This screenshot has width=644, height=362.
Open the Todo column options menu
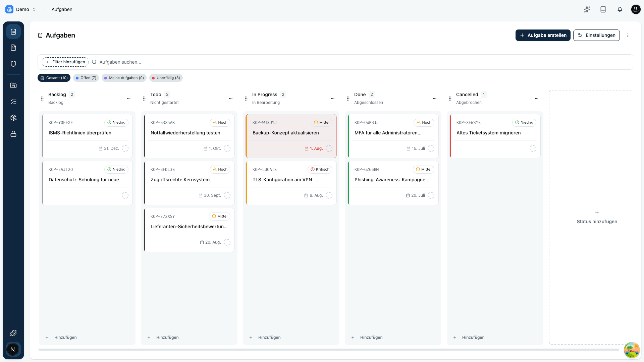(x=231, y=99)
